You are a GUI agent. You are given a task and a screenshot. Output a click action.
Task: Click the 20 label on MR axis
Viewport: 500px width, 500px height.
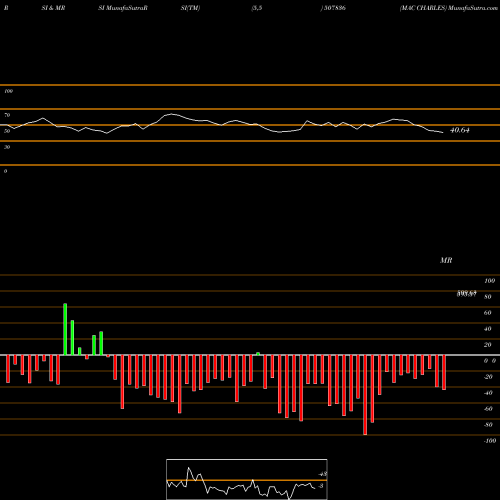pyautogui.click(x=488, y=345)
